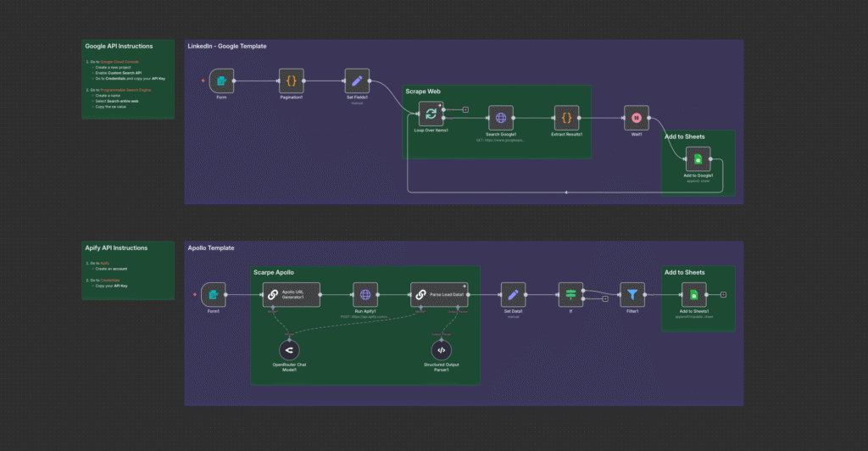The image size is (868, 451).
Task: Click the Extract Results1 code node
Action: 566,118
